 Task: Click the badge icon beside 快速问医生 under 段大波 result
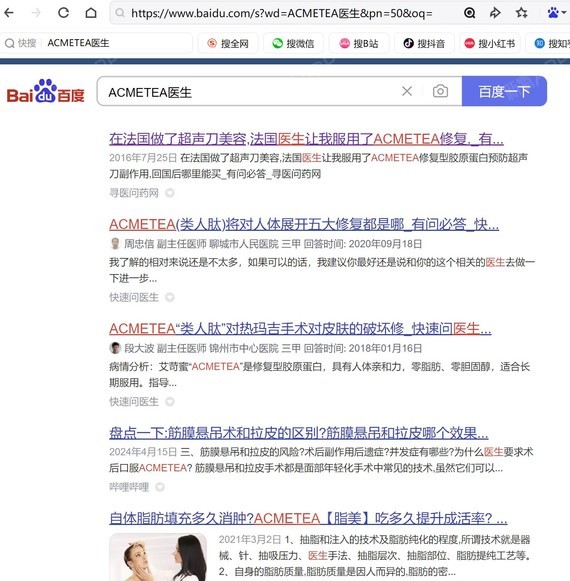170,401
